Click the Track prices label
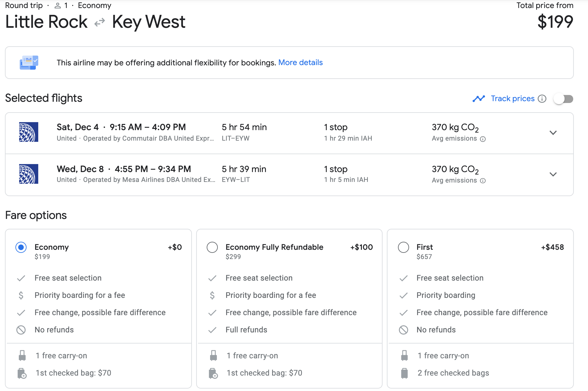This screenshot has height=391, width=588. (512, 99)
